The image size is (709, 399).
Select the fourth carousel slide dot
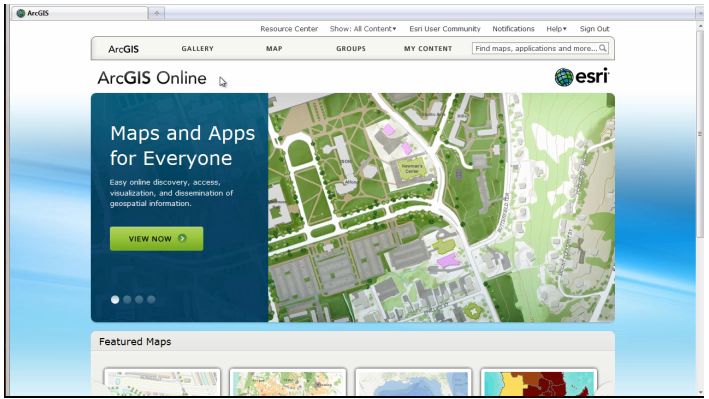(x=151, y=299)
